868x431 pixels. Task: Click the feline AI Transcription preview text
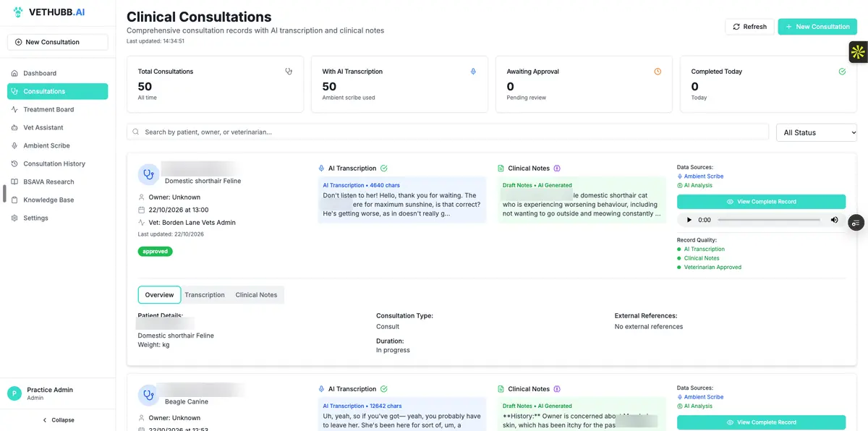(402, 204)
